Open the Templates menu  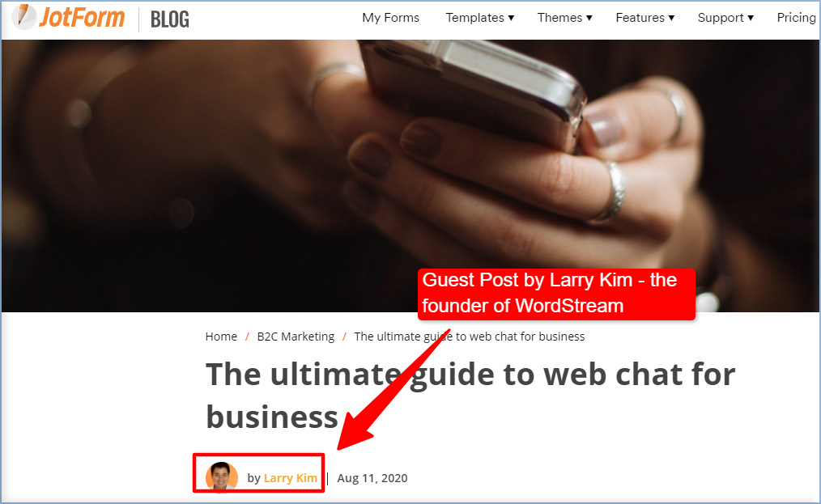click(475, 18)
